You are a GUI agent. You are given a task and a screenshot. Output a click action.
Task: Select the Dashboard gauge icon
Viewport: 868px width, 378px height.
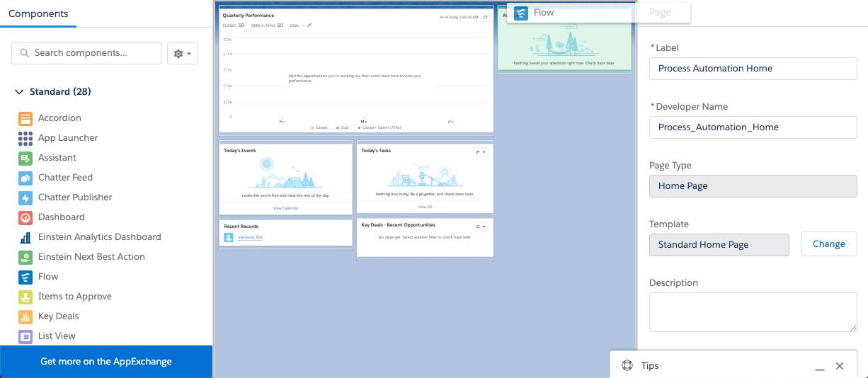click(25, 217)
